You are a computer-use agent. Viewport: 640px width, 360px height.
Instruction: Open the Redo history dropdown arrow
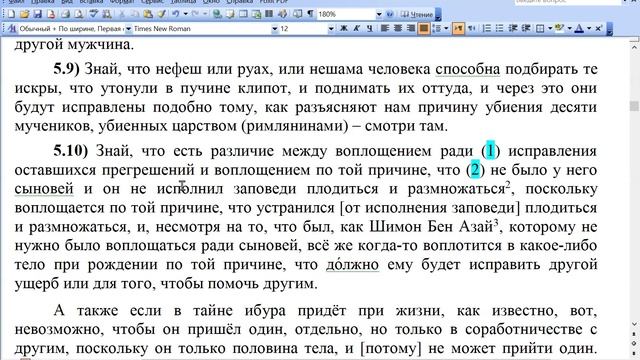coord(205,14)
